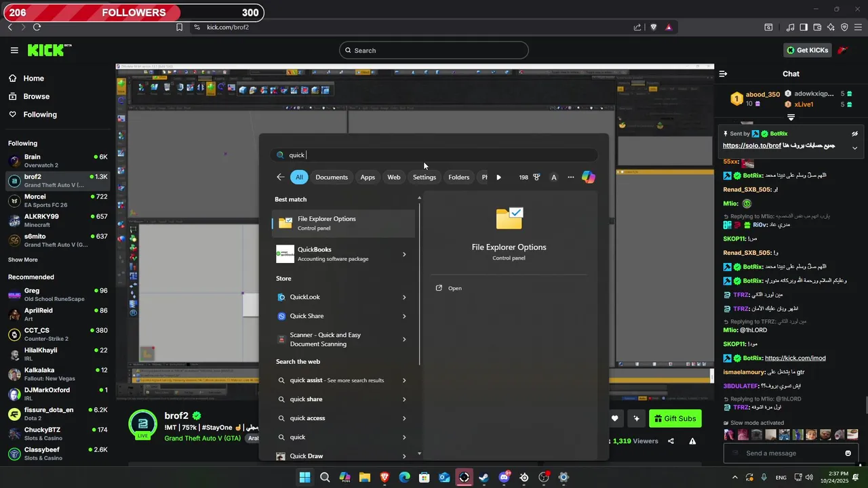Open Steam from the taskbar
The height and width of the screenshot is (488, 868).
coord(484,477)
